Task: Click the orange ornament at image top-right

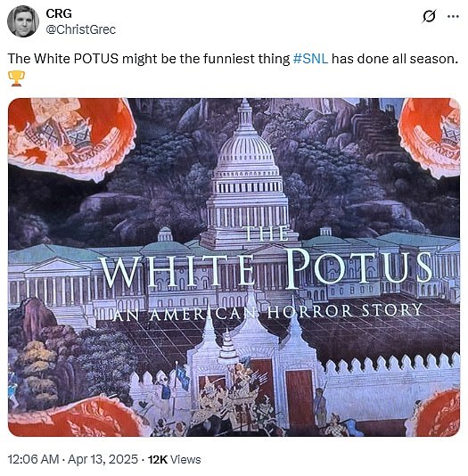Action: tap(430, 137)
